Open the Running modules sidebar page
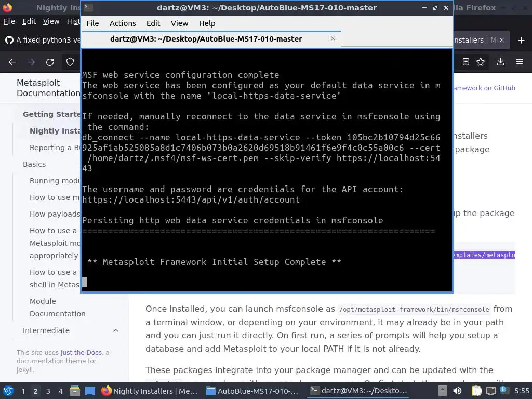The width and height of the screenshot is (532, 399). pyautogui.click(x=55, y=181)
